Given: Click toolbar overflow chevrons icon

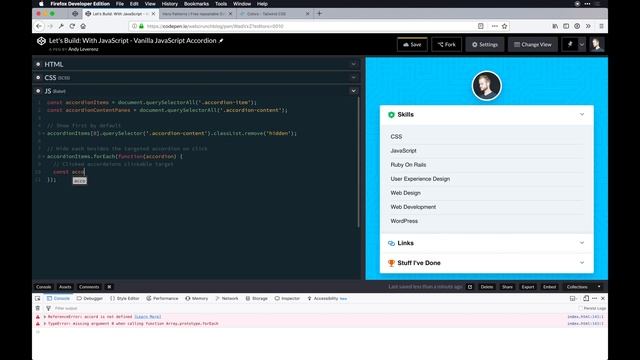Looking at the screenshot, I should pos(588,26).
